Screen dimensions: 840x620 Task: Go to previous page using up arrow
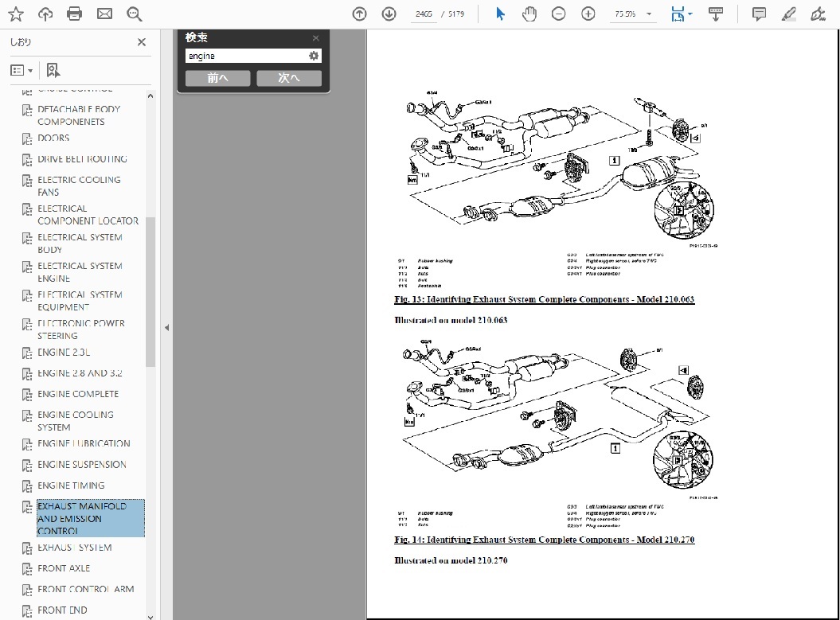pos(359,14)
